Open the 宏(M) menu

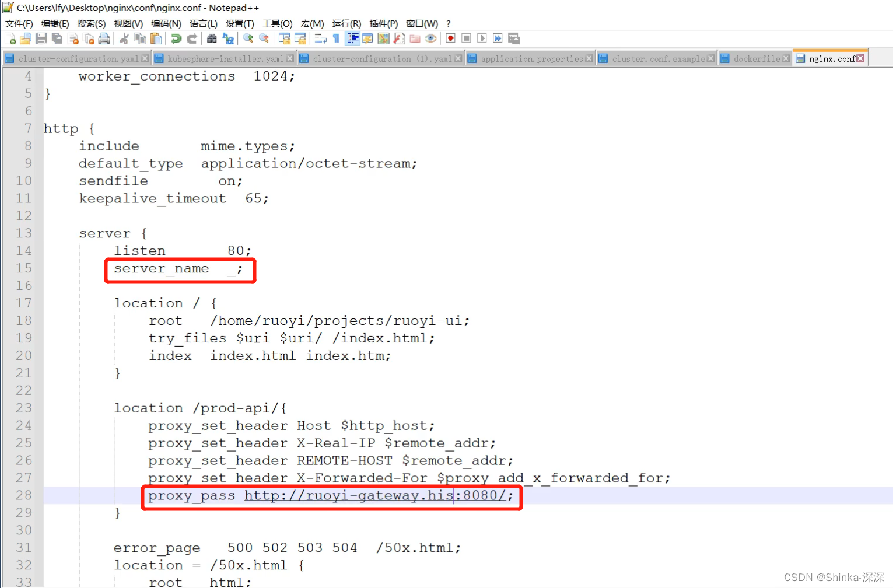pos(312,23)
